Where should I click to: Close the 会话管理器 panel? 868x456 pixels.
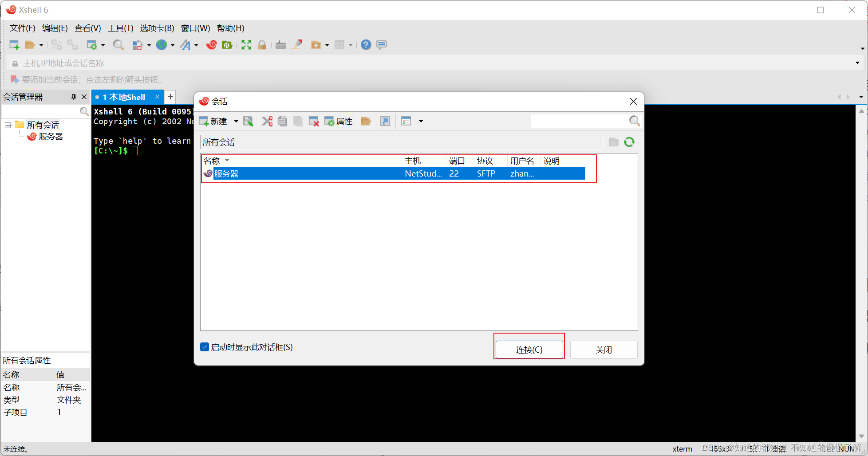click(84, 97)
